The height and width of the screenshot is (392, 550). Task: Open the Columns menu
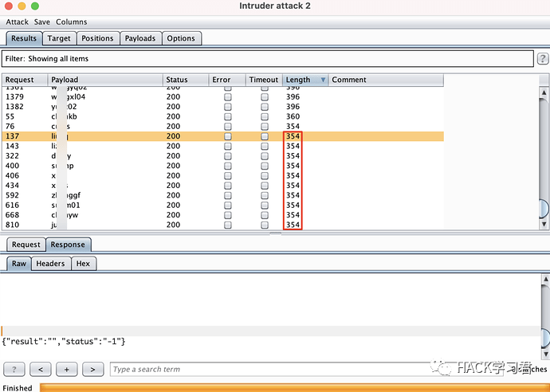[x=72, y=22]
